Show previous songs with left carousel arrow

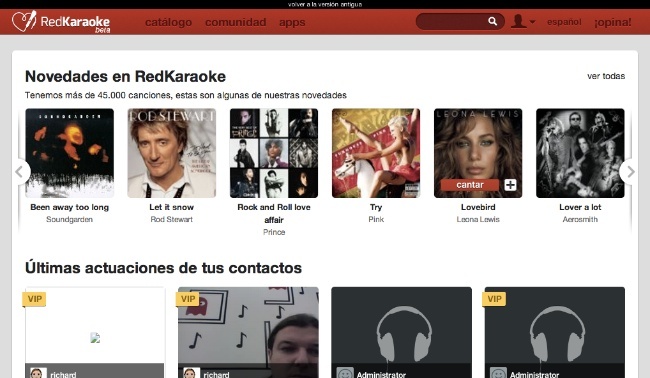point(19,172)
